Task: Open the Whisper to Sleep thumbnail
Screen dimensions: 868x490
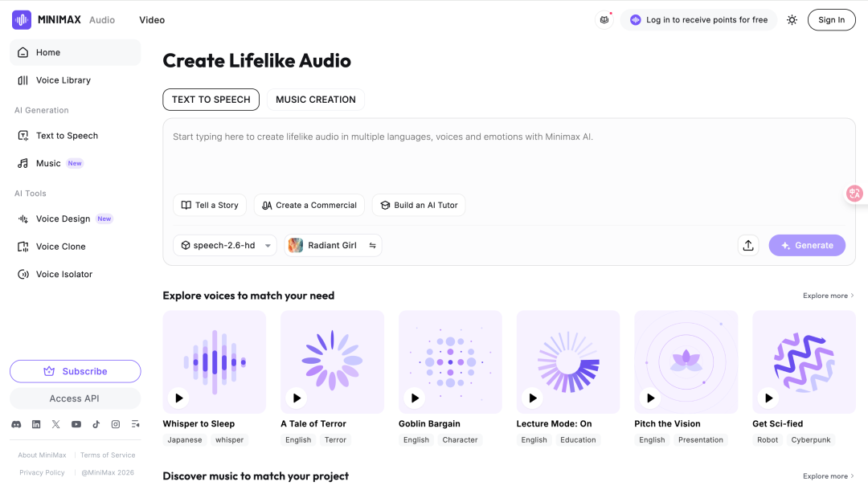Action: 215,361
